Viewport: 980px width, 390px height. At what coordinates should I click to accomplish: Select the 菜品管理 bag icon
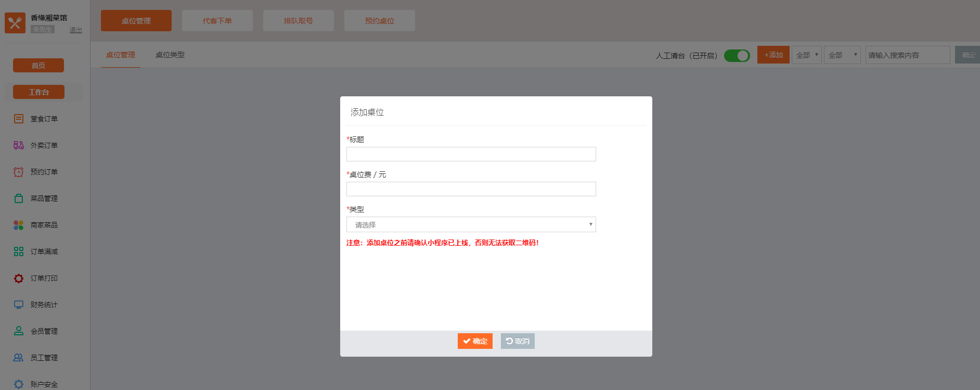(19, 198)
